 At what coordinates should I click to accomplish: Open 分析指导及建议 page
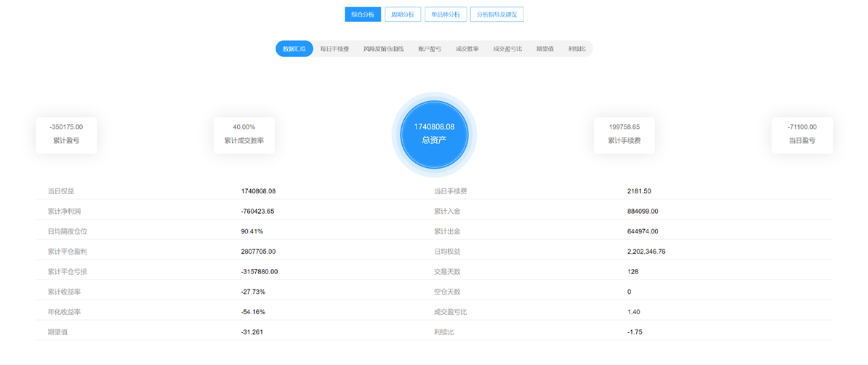click(497, 15)
